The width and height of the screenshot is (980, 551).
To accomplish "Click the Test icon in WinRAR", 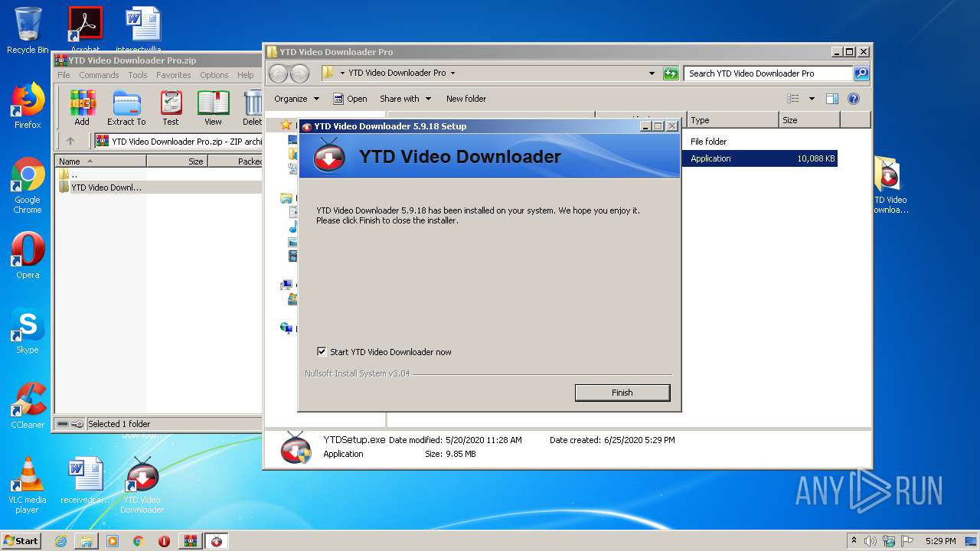I will (x=171, y=108).
